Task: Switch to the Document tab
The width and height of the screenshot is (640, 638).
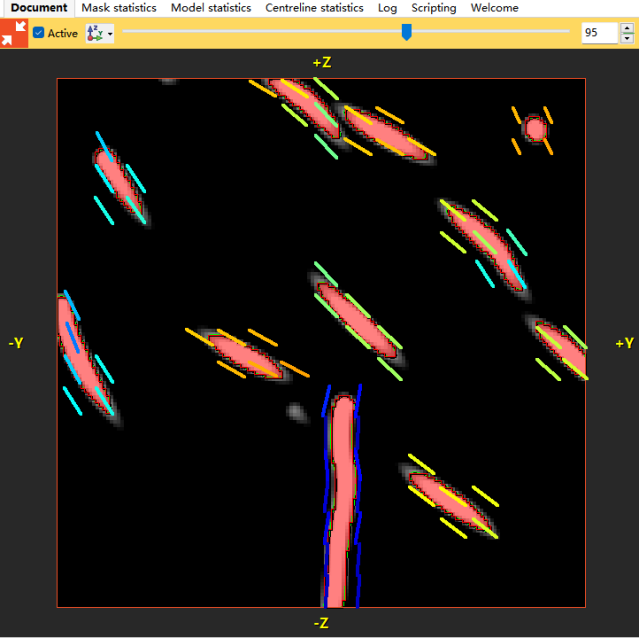Action: [x=39, y=8]
